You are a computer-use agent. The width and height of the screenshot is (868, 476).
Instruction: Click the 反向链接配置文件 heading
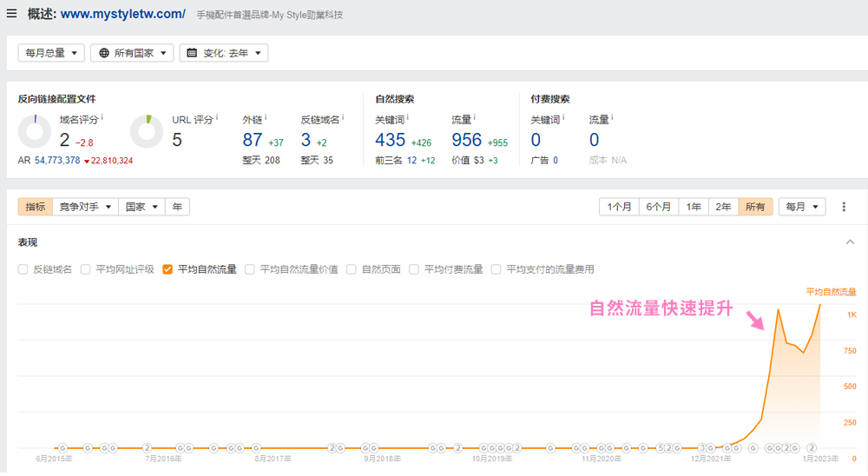[56, 99]
